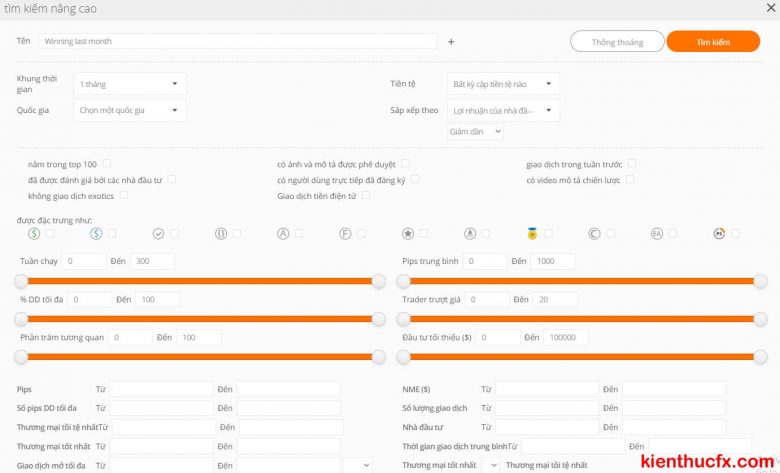Image resolution: width=780 pixels, height=473 pixels.
Task: Click the 'Tên' name input field
Action: (x=238, y=42)
